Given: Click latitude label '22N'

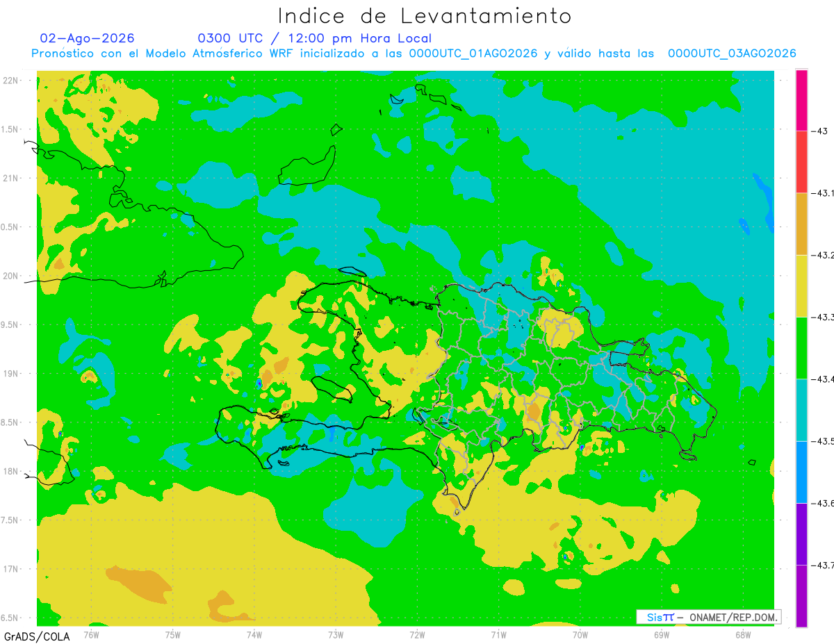Looking at the screenshot, I should [12, 81].
